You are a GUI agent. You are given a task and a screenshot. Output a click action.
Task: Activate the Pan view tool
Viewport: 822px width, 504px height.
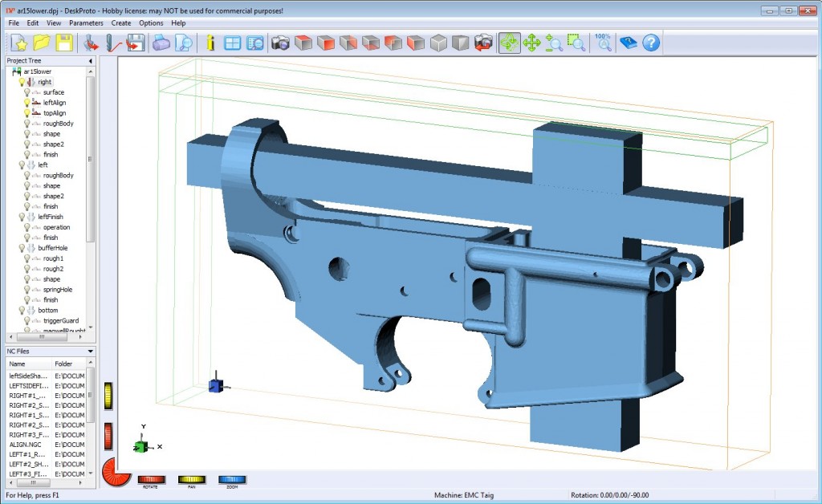[531, 43]
